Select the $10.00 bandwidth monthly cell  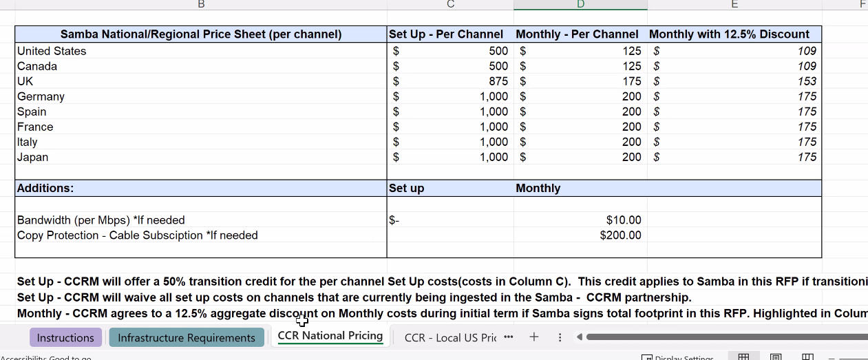580,220
